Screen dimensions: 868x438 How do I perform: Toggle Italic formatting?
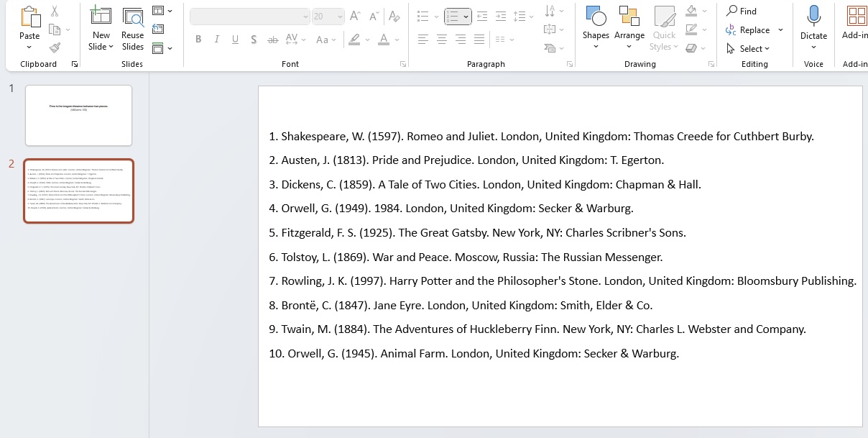[217, 40]
